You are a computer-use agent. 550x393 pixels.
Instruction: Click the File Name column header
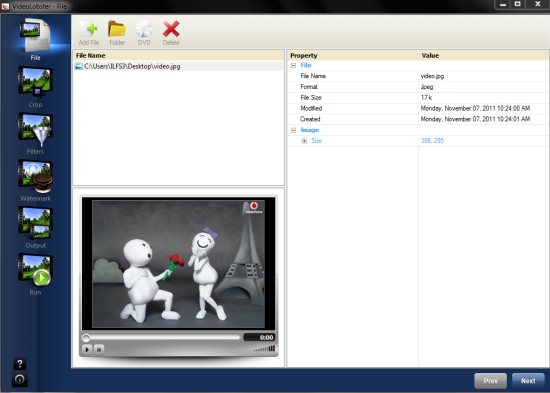[x=178, y=55]
